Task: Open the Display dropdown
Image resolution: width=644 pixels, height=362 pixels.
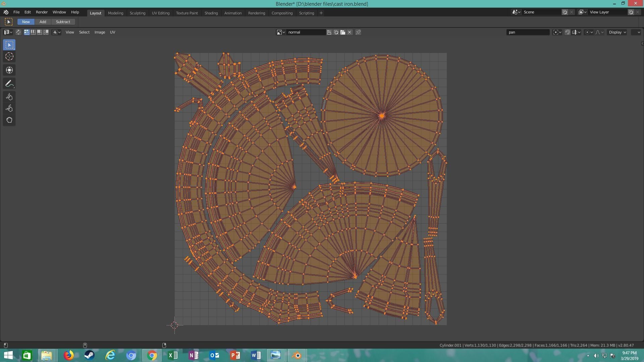Action: tap(618, 32)
